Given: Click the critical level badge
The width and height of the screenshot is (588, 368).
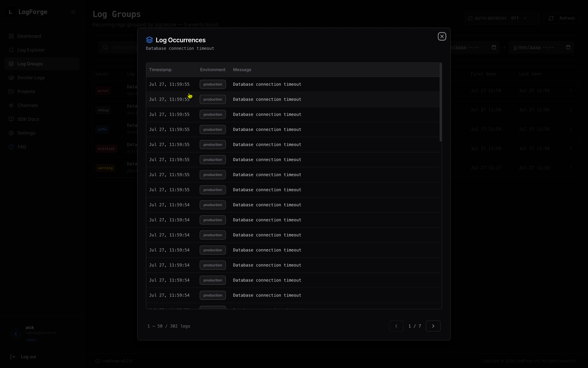Looking at the screenshot, I should pos(106,148).
